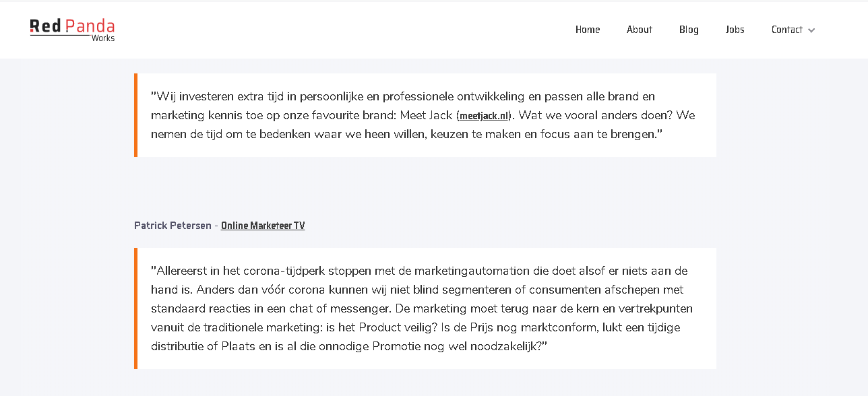Screen dimensions: 868x396
Task: Click the word 'Product' in the second quote
Action: (x=379, y=327)
